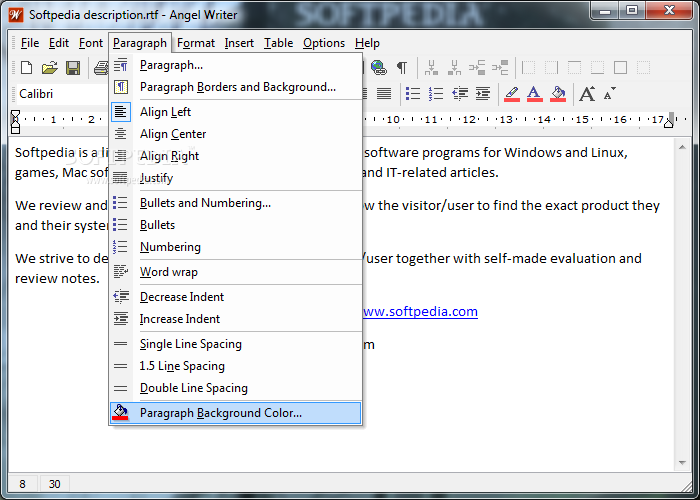Click the insert table row below icon

coord(500,68)
